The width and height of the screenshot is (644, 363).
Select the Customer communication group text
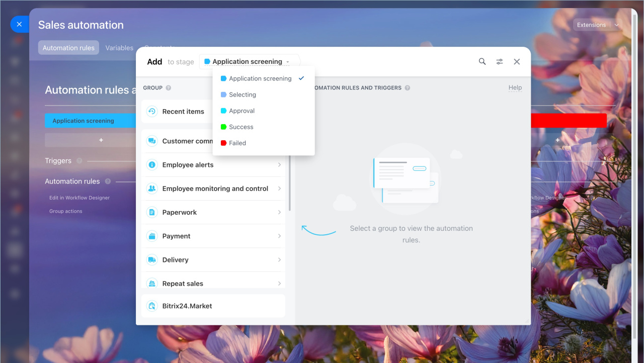click(187, 141)
